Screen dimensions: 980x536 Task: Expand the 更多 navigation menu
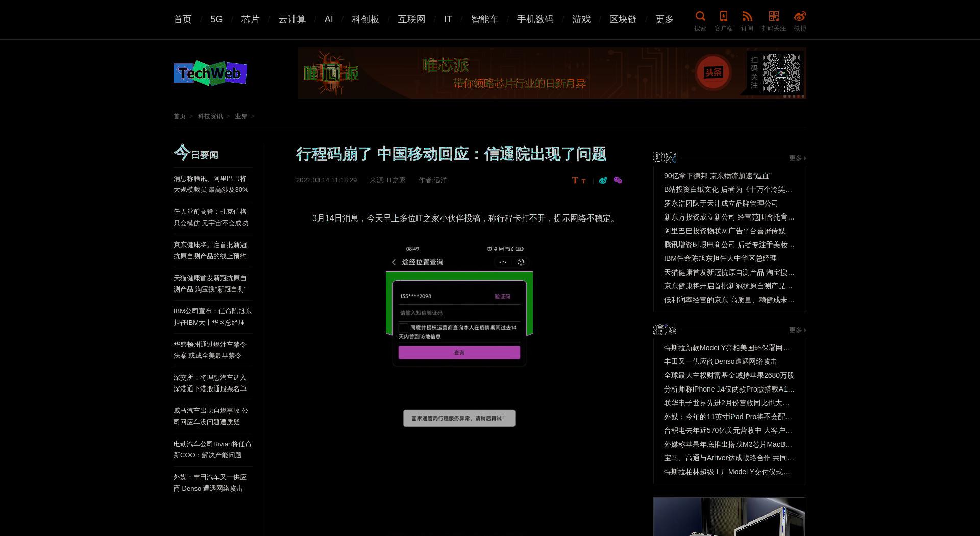point(665,19)
